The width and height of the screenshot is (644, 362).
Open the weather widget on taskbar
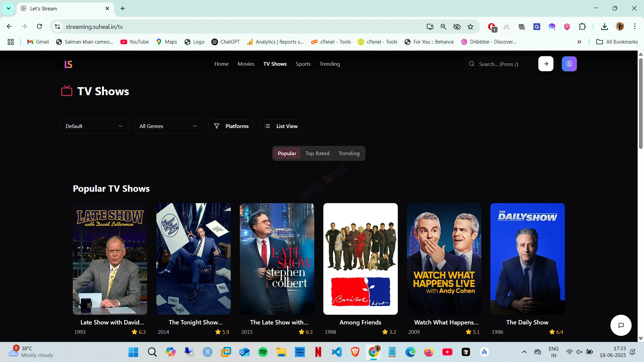[x=31, y=352]
